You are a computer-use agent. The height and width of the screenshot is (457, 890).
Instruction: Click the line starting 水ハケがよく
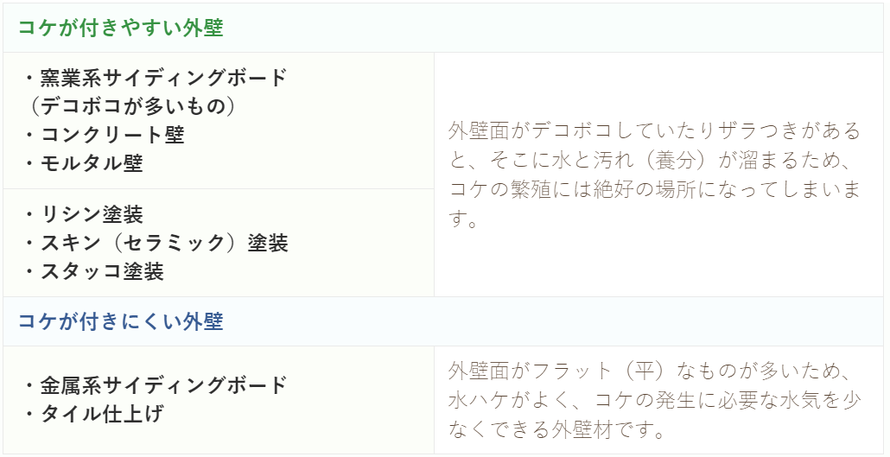[x=654, y=402]
